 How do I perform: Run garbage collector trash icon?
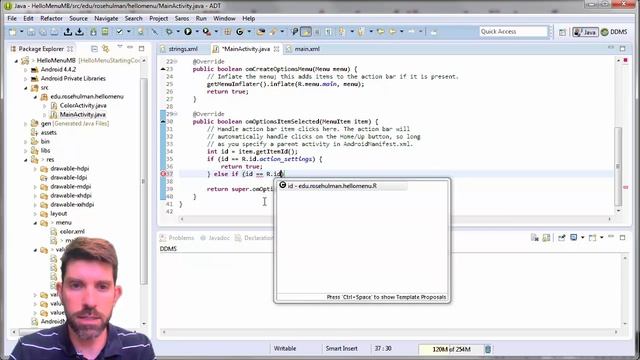click(x=488, y=349)
